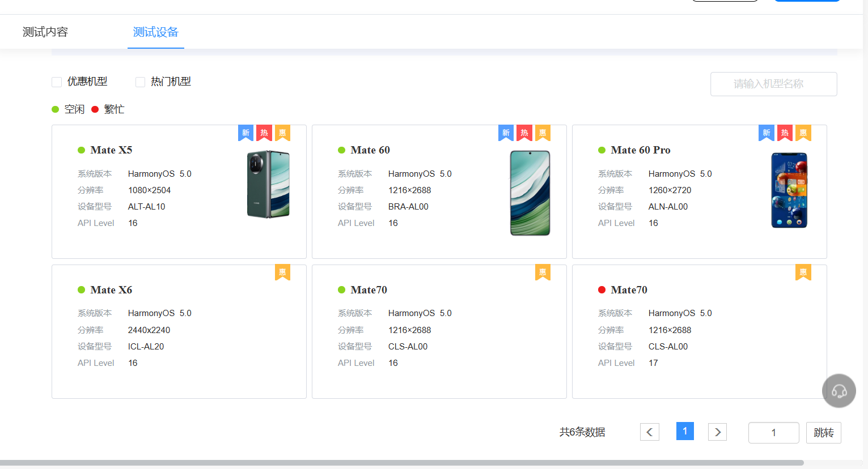Click the 惠 badge on Mate 60 card
Screen dimensions: 868x469
543,133
